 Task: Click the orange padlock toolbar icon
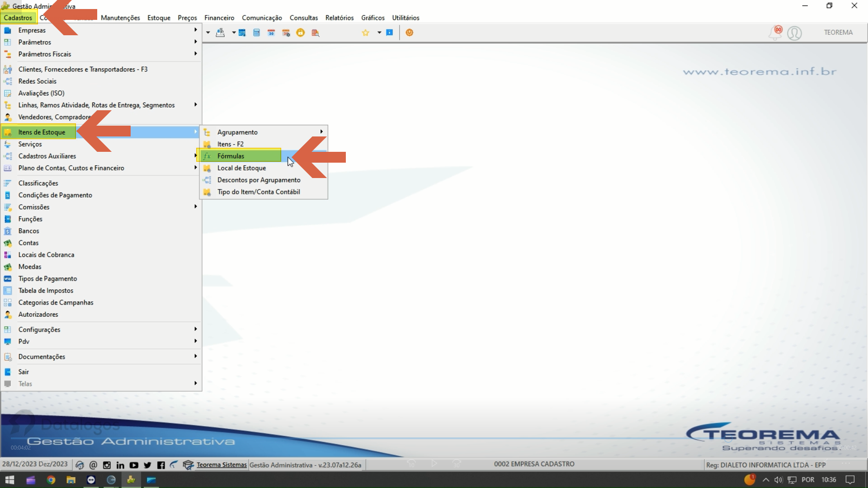click(300, 33)
